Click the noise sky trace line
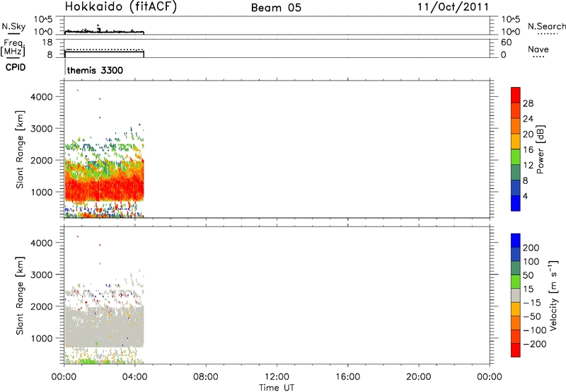This screenshot has width=566, height=392. coord(104,32)
